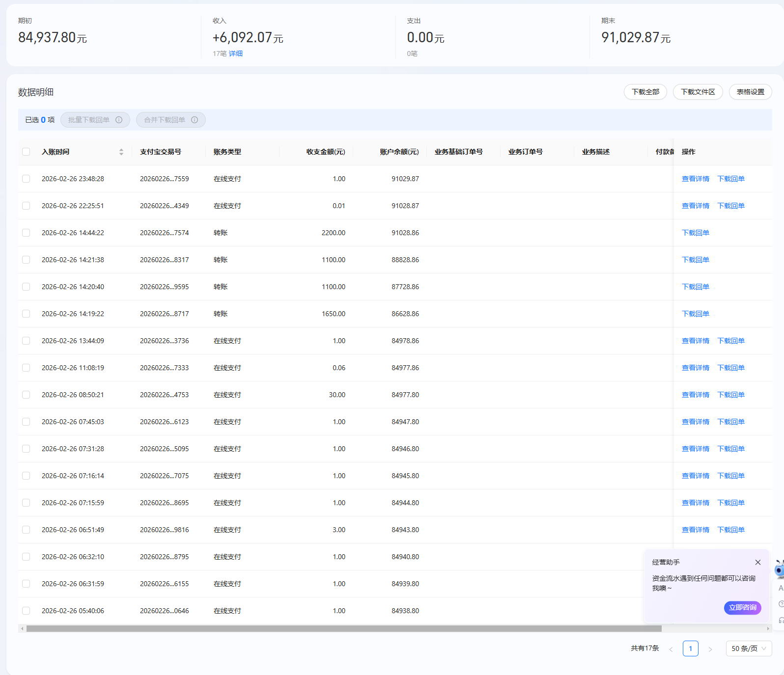Click info icon beside 合并下载回单
Viewport: 784px width, 675px height.
195,120
